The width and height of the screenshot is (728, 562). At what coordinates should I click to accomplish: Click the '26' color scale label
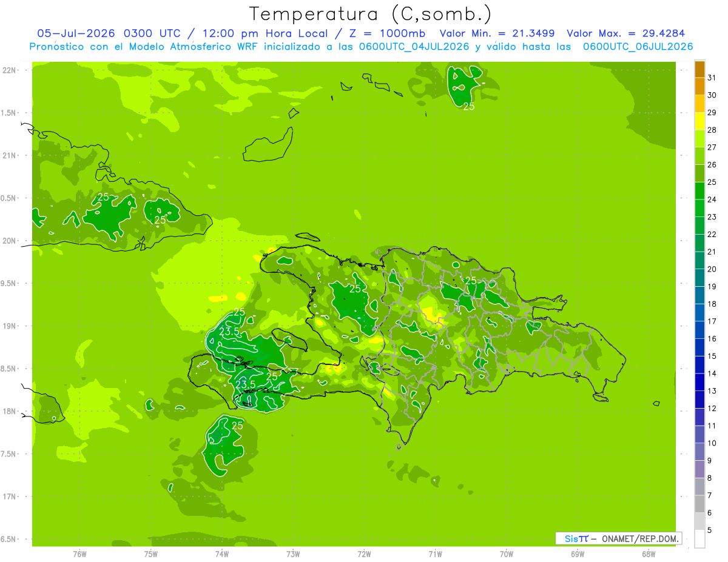(x=712, y=165)
